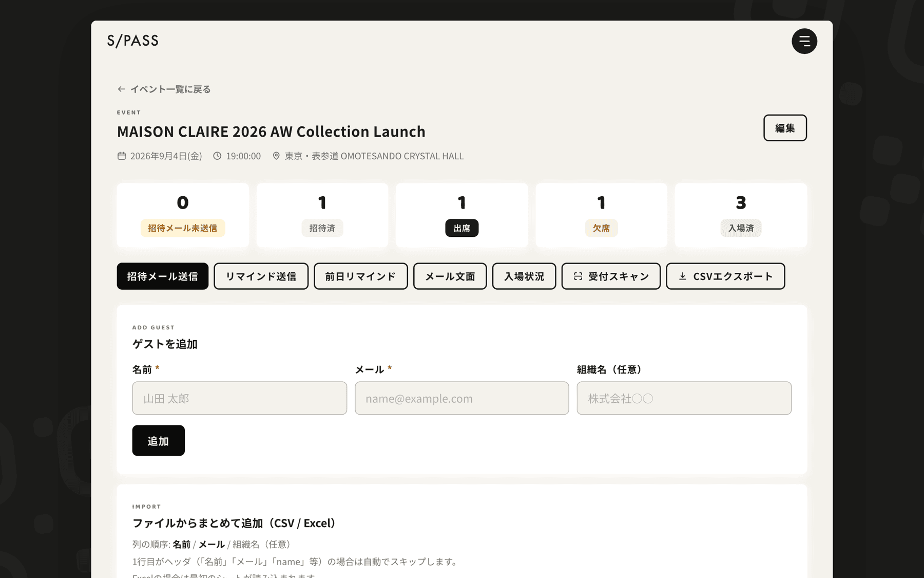
Task: Click the time 19:00:00
Action: click(243, 156)
